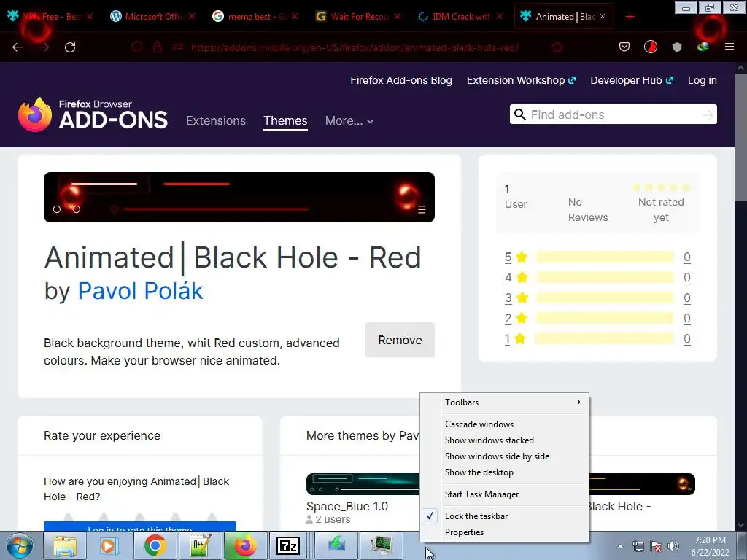
Task: Select Show the desktop
Action: coord(505,472)
